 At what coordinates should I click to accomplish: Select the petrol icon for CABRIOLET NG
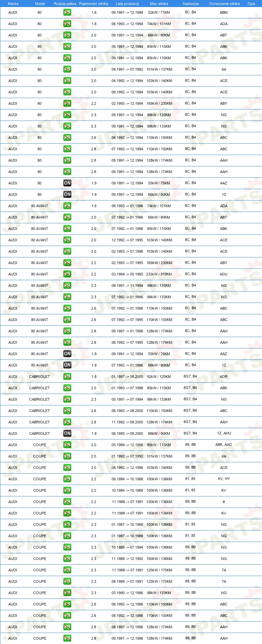click(x=67, y=399)
